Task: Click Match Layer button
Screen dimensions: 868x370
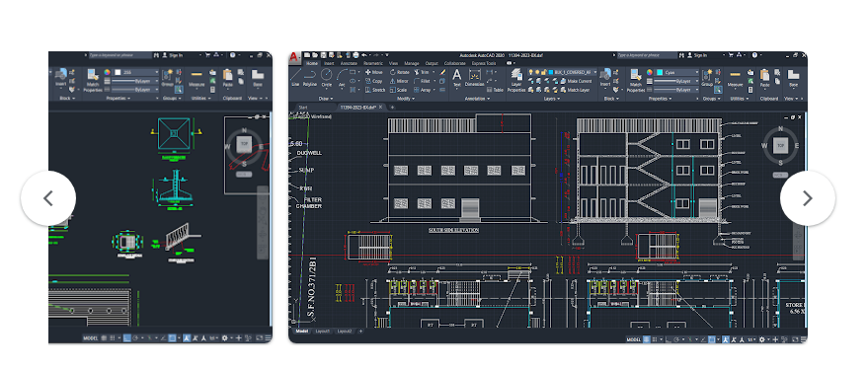Action: pos(576,90)
